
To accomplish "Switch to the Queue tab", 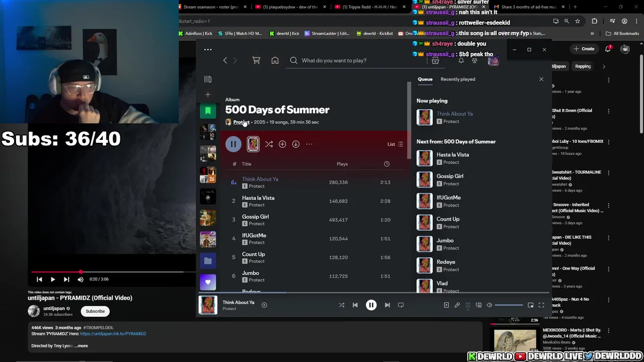I will (x=425, y=79).
